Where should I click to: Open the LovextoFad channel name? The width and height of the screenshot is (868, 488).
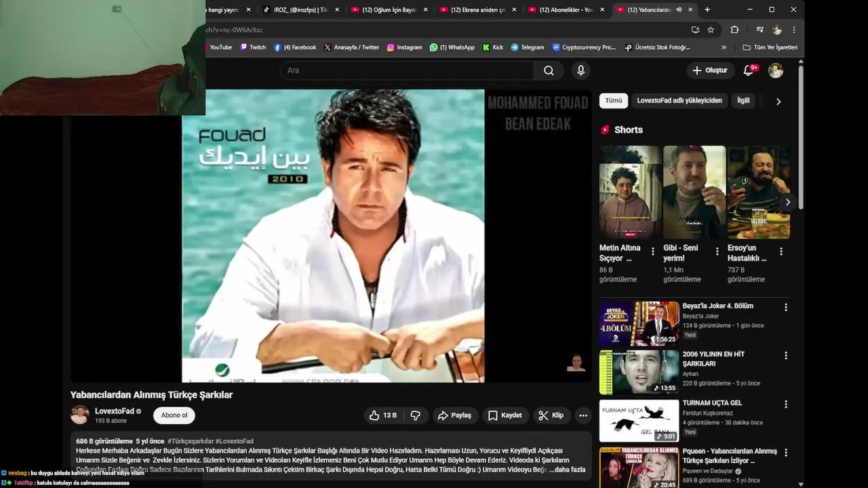click(x=115, y=411)
